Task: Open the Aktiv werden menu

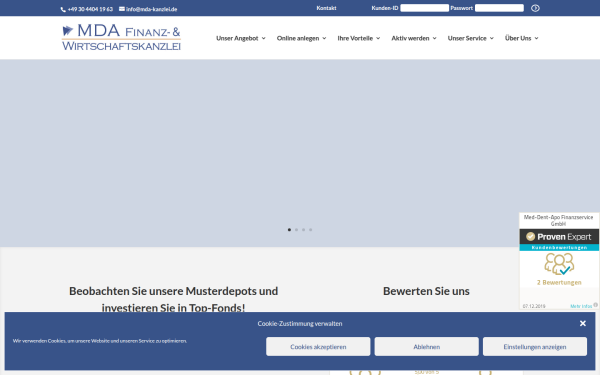Action: (414, 38)
